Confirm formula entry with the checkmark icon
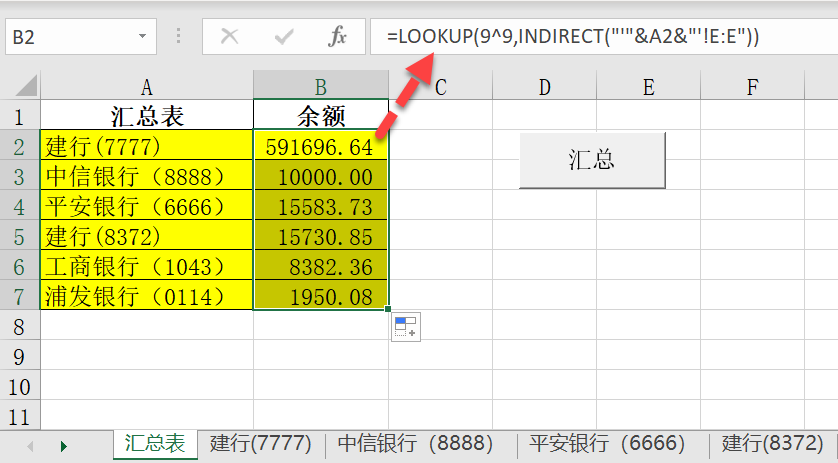This screenshot has height=463, width=838. click(283, 36)
